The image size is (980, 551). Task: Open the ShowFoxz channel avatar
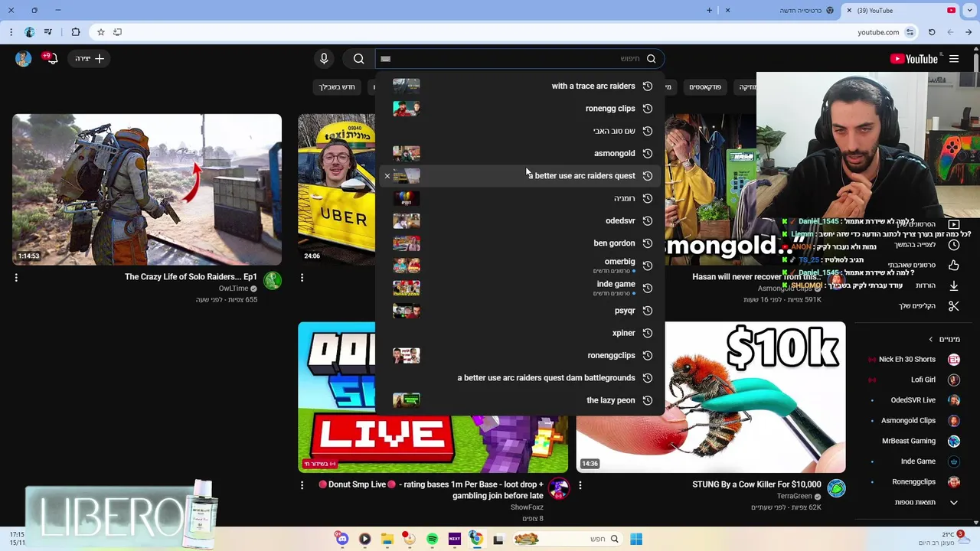click(559, 488)
